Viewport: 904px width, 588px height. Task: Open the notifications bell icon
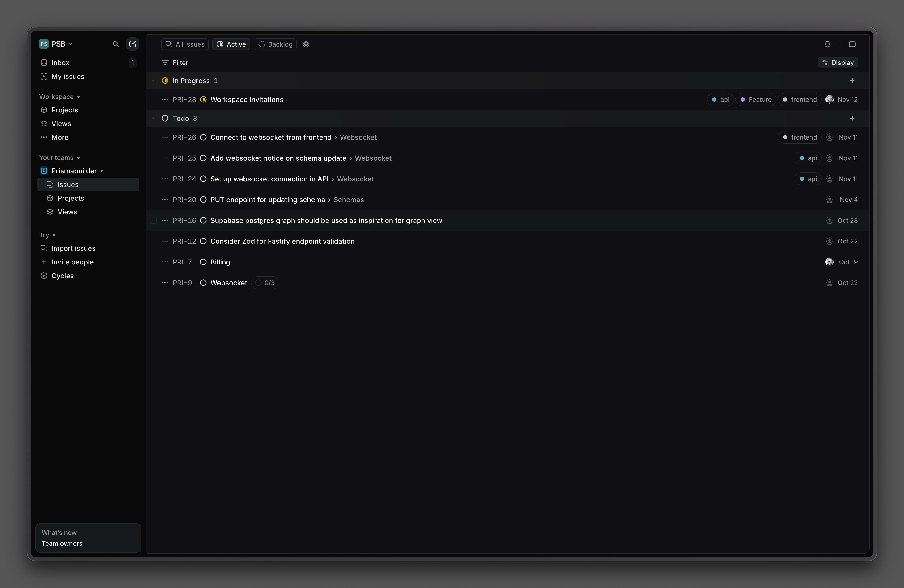click(827, 44)
